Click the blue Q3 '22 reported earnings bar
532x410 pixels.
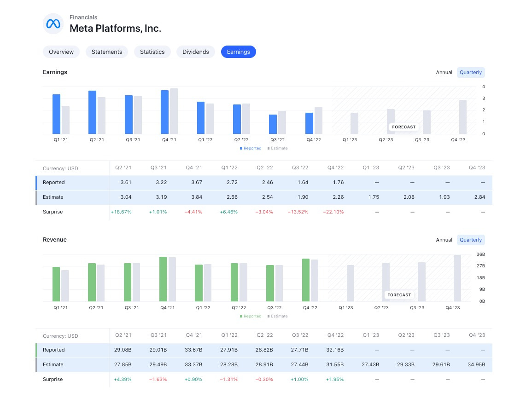tap(273, 124)
